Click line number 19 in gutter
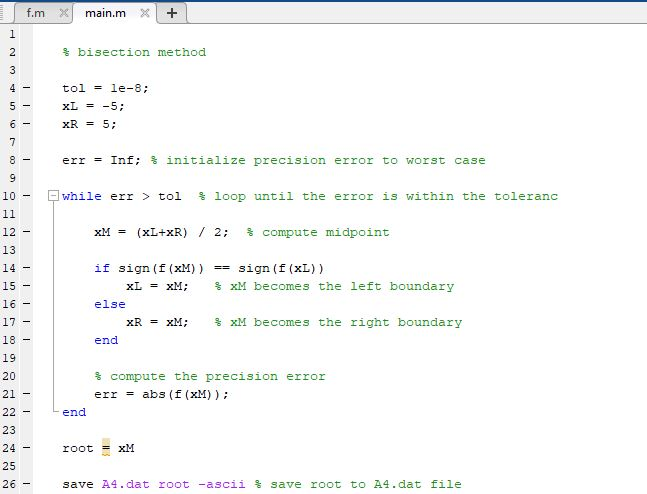 [x=9, y=358]
